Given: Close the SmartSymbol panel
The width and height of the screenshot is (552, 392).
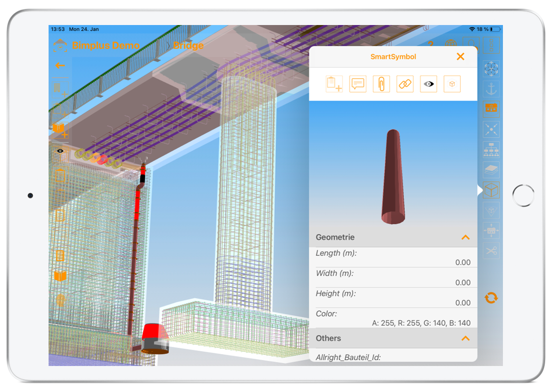Looking at the screenshot, I should [460, 57].
